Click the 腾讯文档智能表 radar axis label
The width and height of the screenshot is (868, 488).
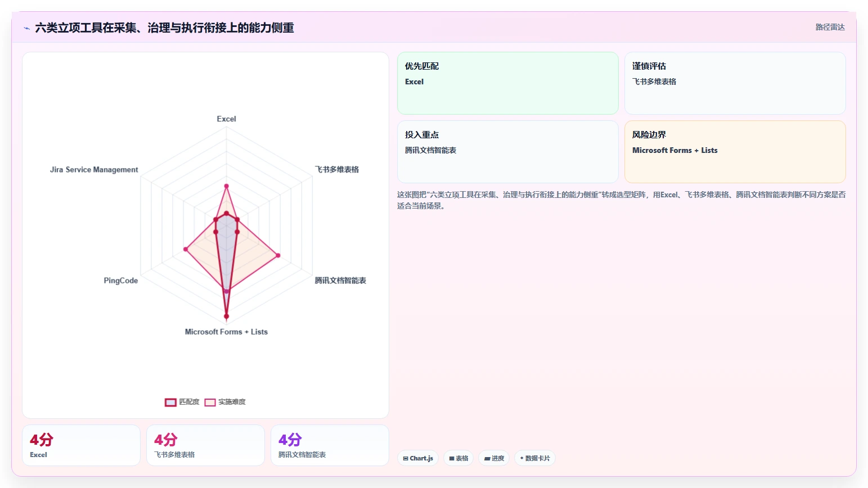(340, 280)
